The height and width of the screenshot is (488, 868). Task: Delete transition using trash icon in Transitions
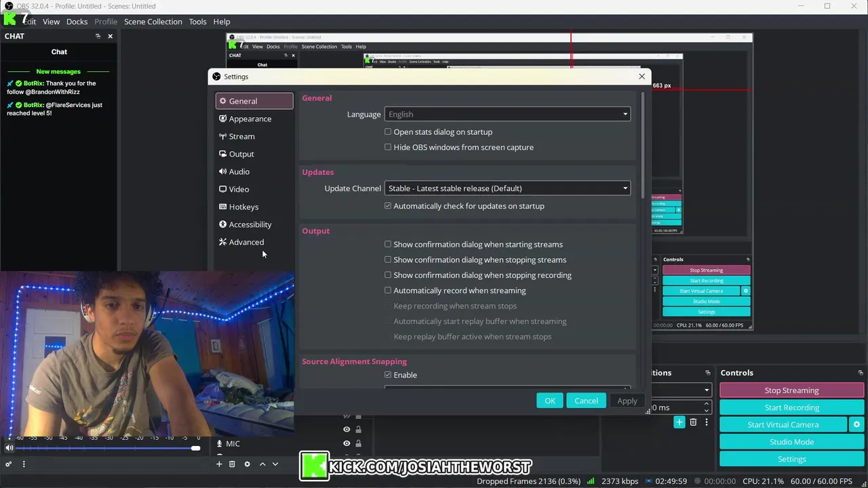[693, 422]
